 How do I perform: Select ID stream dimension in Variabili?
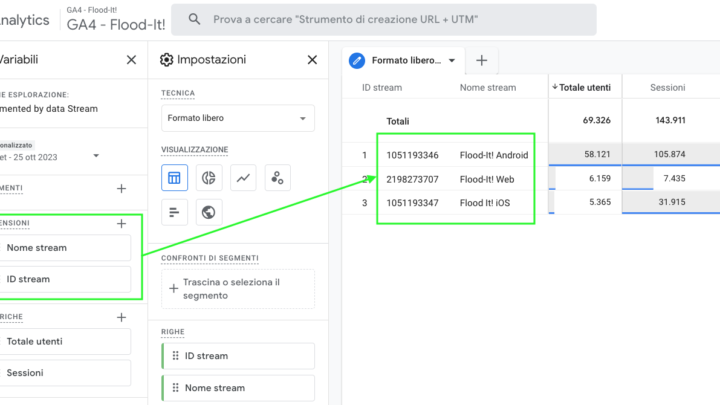coord(64,279)
